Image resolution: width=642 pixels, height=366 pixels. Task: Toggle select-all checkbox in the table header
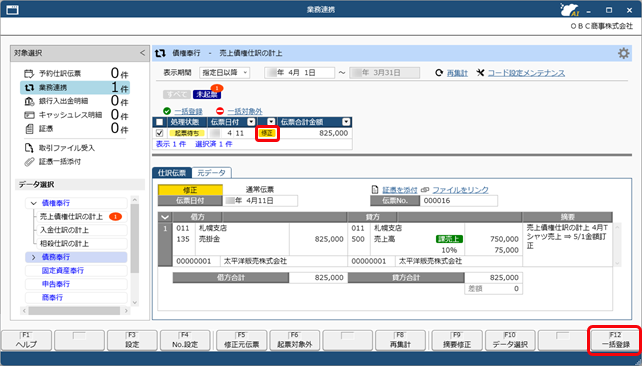[x=160, y=122]
